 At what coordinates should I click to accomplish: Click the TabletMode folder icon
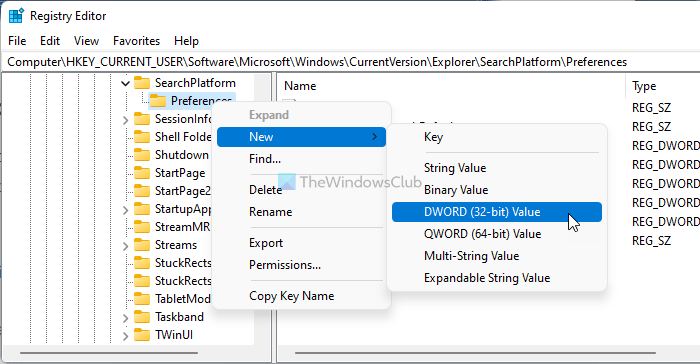pyautogui.click(x=142, y=298)
